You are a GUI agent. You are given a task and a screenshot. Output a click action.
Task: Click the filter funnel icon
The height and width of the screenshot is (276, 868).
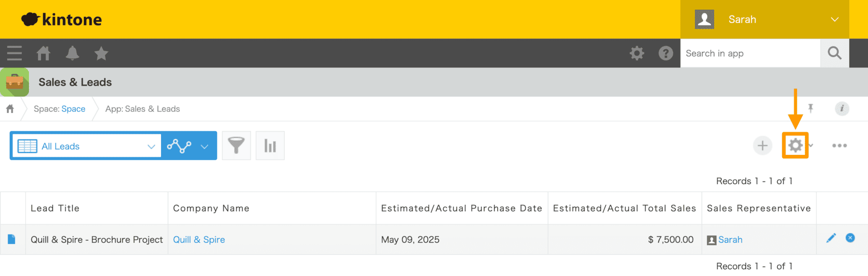(x=236, y=145)
